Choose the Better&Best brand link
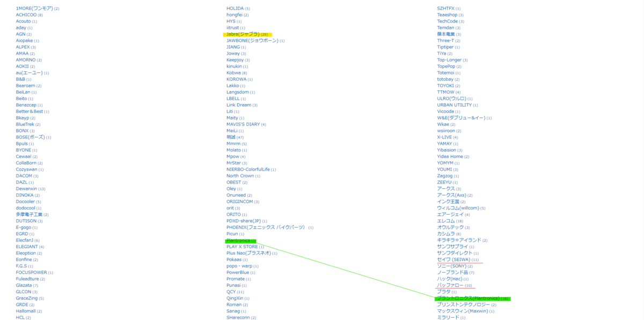 [x=30, y=112]
